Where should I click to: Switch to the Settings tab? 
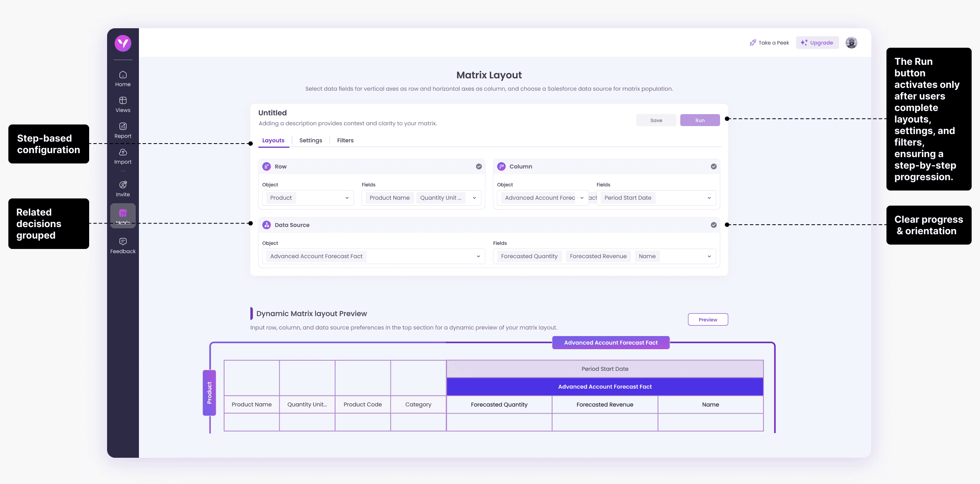[310, 140]
